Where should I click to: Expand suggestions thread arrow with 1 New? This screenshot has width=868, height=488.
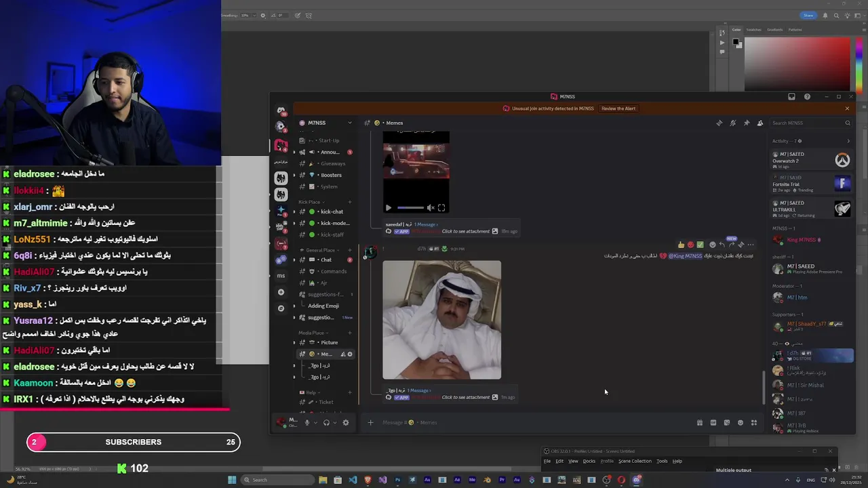(294, 317)
